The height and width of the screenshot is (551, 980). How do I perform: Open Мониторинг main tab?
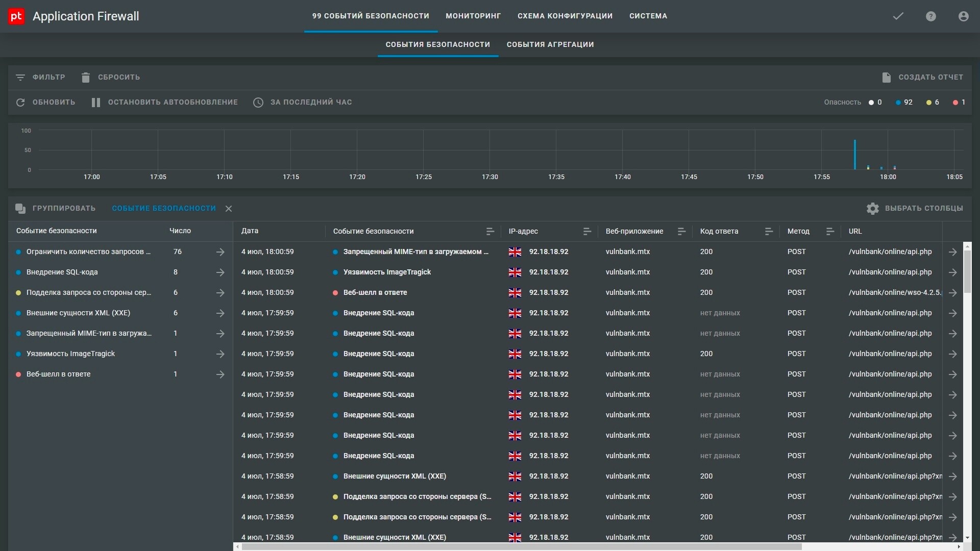click(473, 16)
